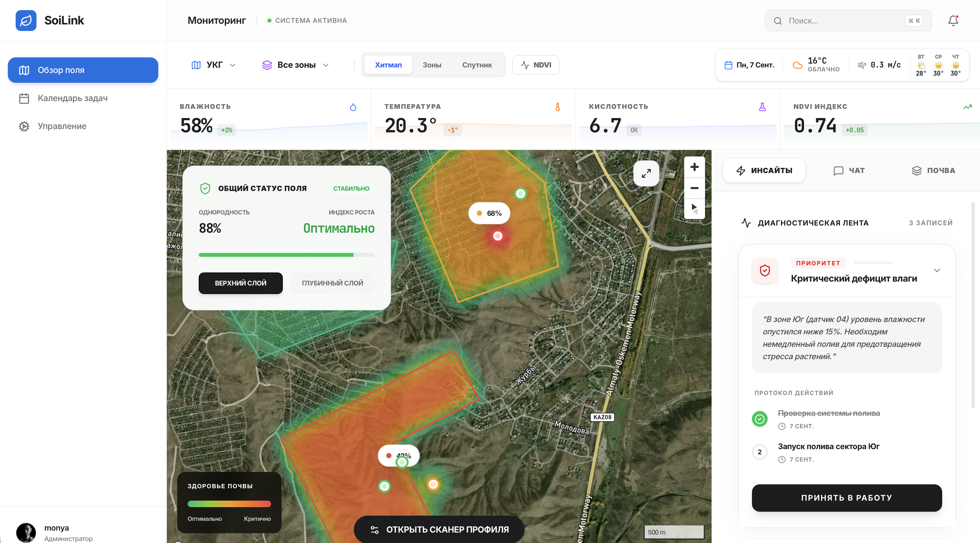Open notifications bell
This screenshot has width=980, height=543.
(x=953, y=21)
